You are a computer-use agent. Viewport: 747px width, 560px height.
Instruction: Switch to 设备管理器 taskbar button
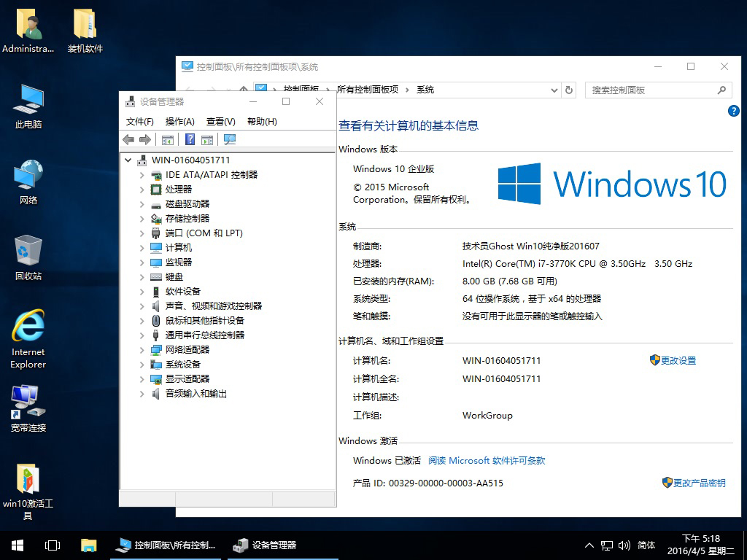tap(283, 545)
